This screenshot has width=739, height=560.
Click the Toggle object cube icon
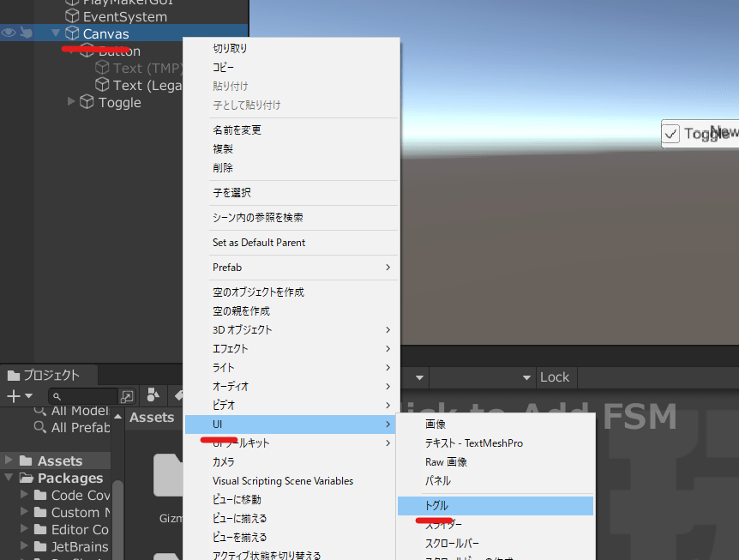click(87, 102)
